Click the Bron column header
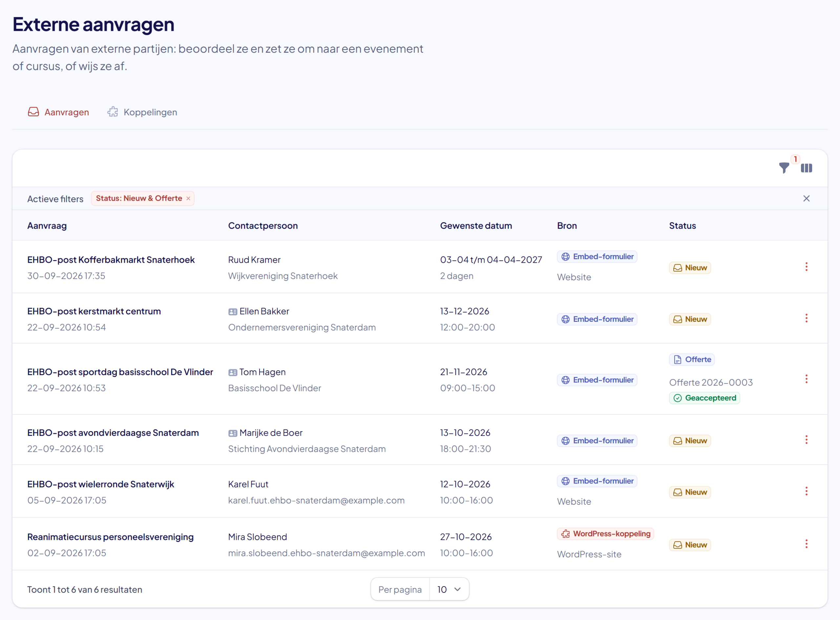Image resolution: width=840 pixels, height=620 pixels. click(x=567, y=226)
